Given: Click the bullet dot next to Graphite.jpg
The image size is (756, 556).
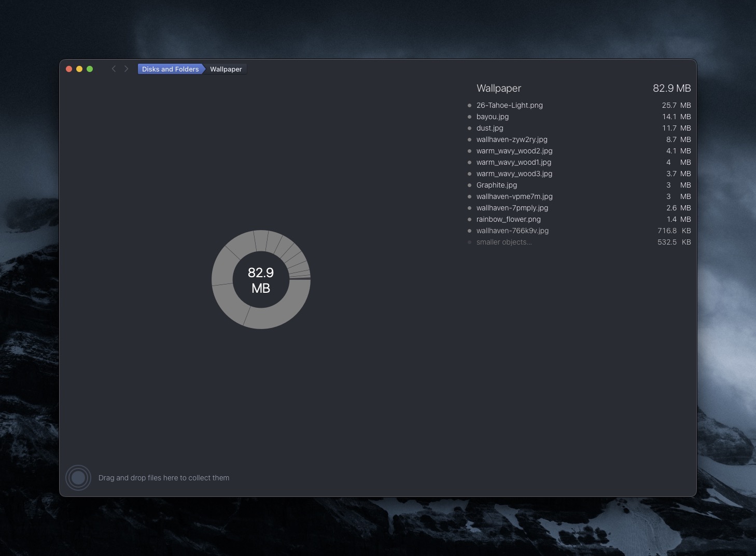Looking at the screenshot, I should tap(469, 185).
